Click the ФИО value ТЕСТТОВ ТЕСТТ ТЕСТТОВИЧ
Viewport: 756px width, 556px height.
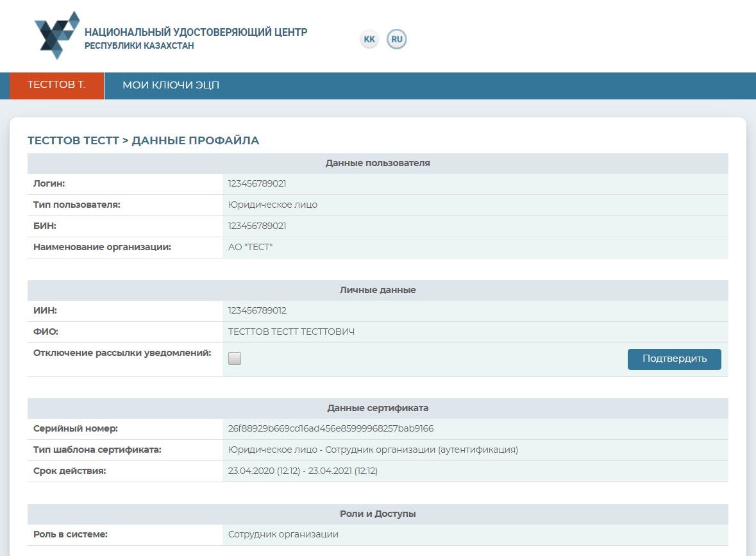(291, 332)
